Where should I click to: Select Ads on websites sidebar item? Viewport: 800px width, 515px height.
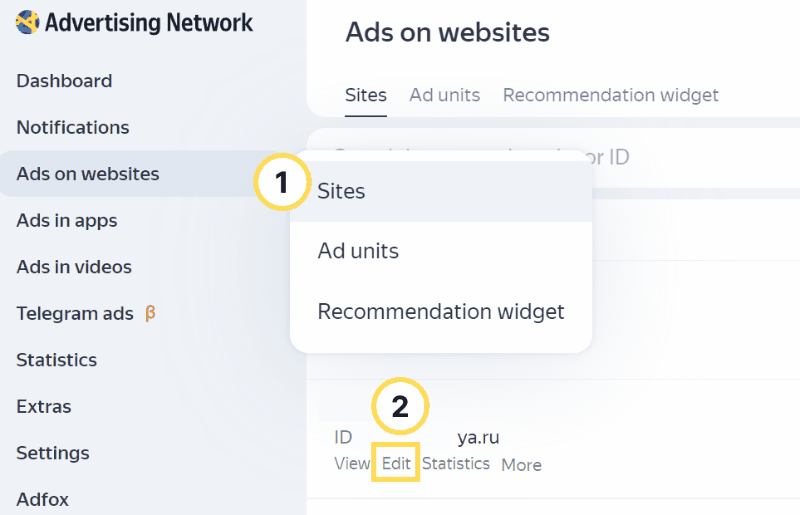pyautogui.click(x=88, y=174)
